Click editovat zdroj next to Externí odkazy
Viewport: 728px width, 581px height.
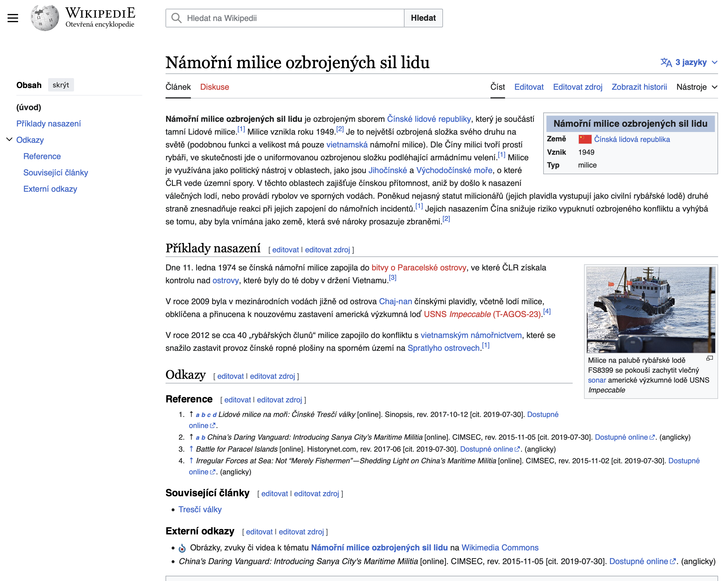coord(301,532)
